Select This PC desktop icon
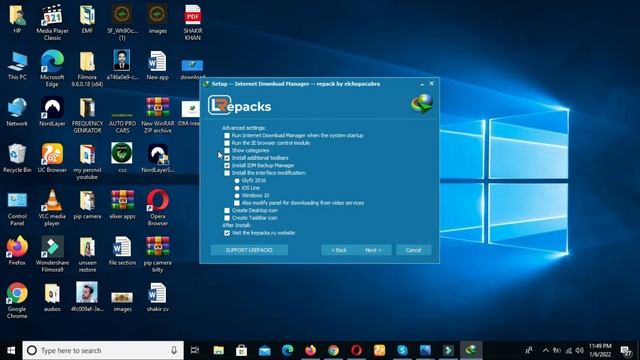640x360 pixels. point(17,66)
